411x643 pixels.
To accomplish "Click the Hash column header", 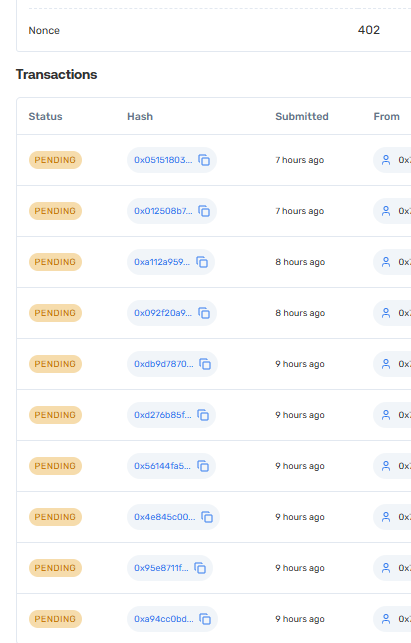I will tap(140, 116).
